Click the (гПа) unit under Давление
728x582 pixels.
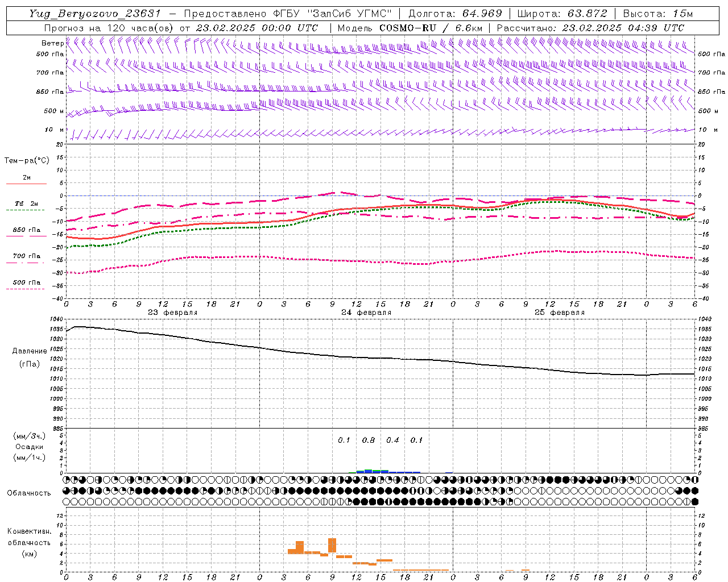[30, 364]
